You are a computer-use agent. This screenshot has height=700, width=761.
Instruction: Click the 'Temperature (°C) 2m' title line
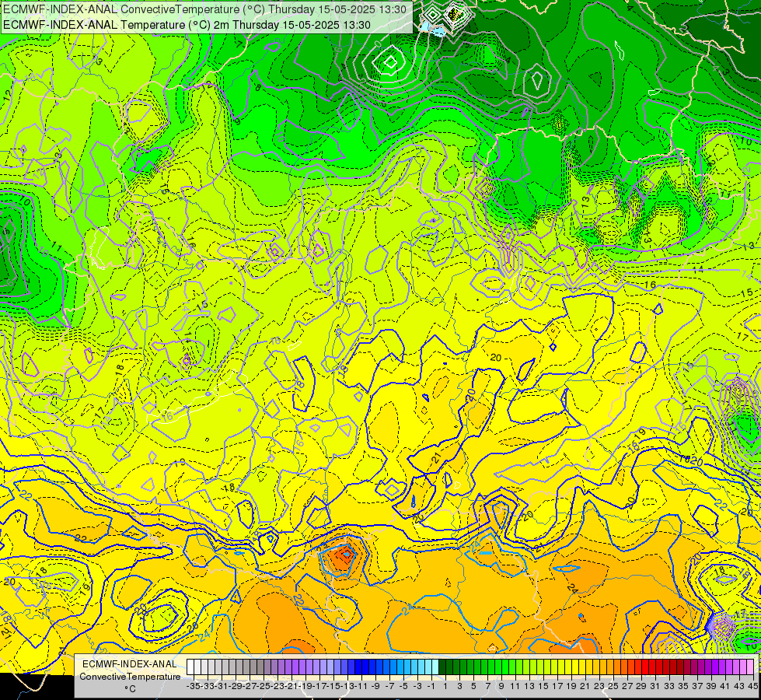click(187, 25)
